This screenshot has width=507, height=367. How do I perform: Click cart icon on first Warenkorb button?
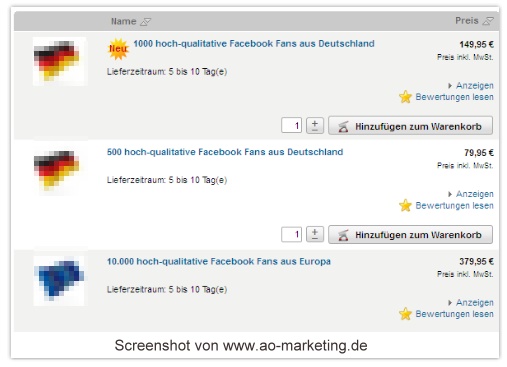point(343,127)
